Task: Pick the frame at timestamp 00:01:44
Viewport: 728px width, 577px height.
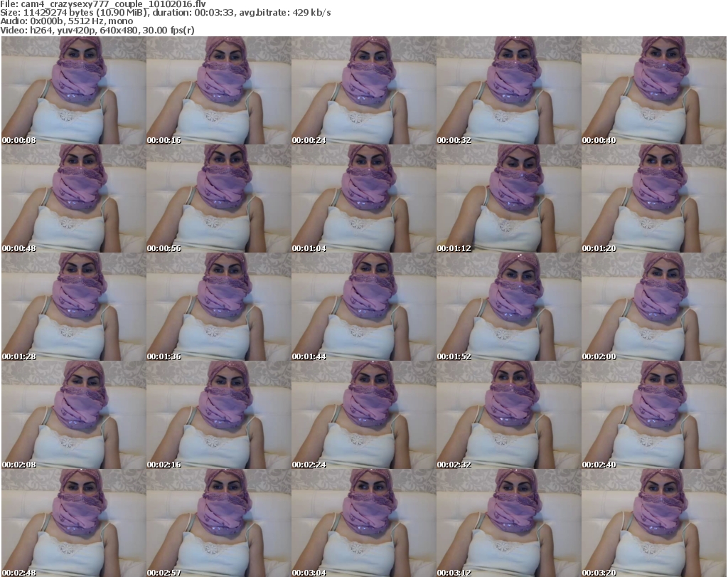Action: pos(363,307)
